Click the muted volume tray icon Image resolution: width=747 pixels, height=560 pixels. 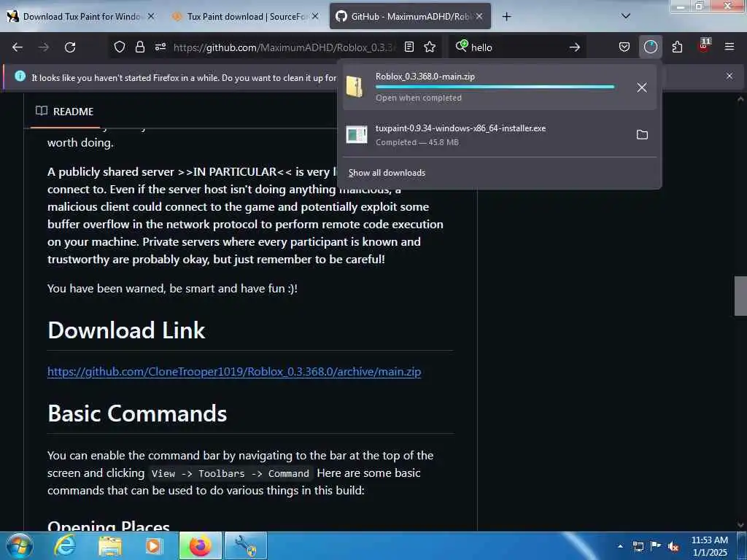(673, 546)
